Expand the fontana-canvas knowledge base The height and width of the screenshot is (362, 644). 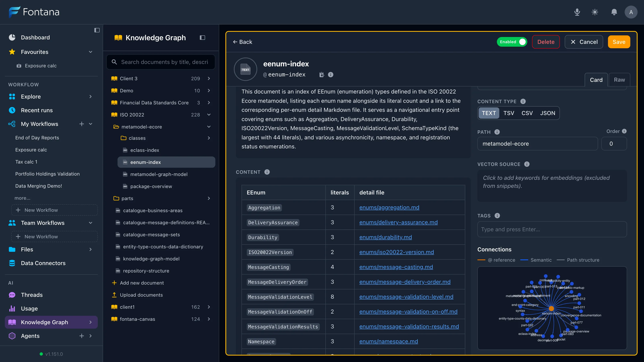tap(209, 319)
